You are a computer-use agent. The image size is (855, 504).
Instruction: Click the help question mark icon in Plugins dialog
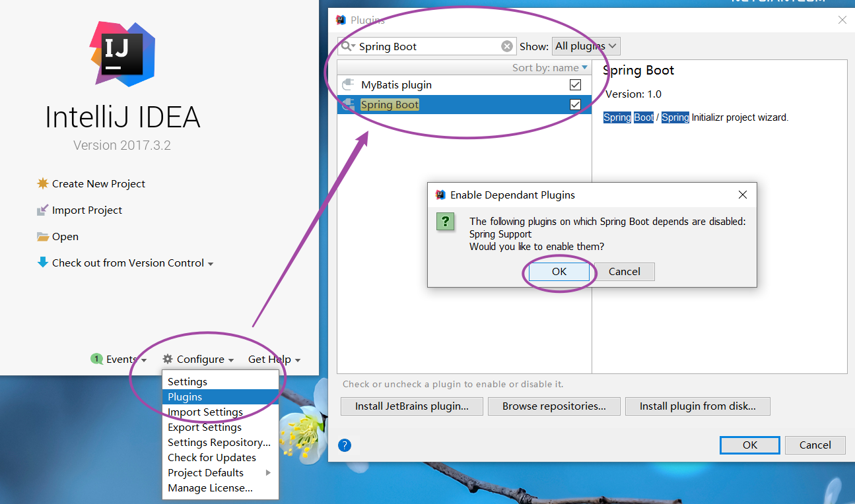click(x=345, y=445)
